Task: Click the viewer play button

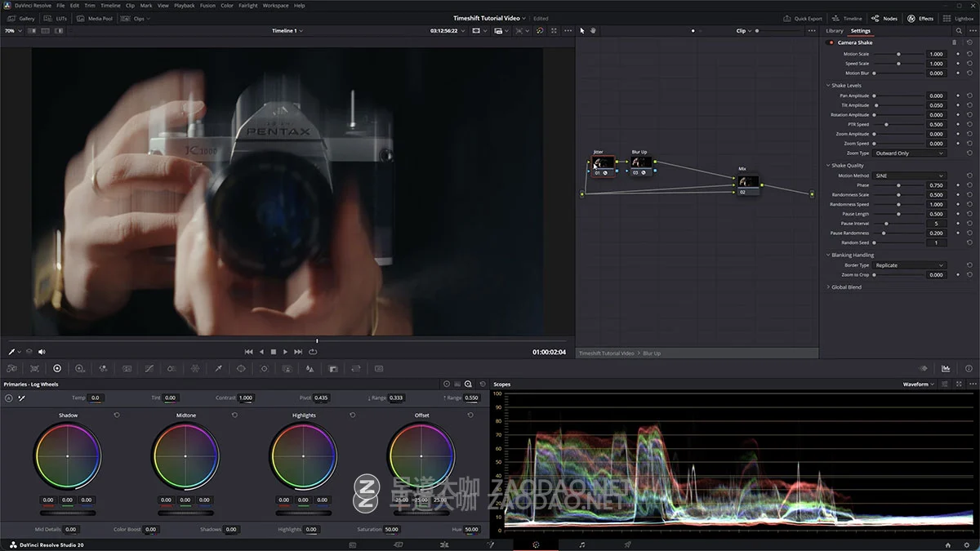Action: (x=285, y=352)
